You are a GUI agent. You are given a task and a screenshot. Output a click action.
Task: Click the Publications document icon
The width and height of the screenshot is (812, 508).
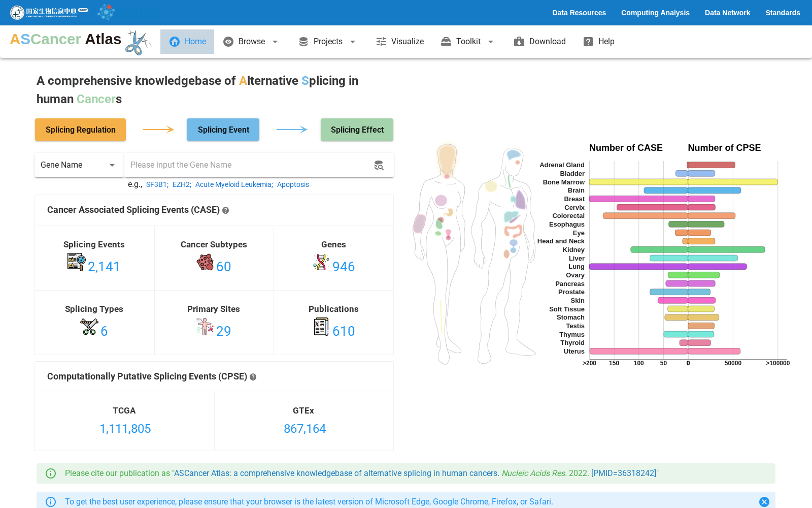[321, 327]
